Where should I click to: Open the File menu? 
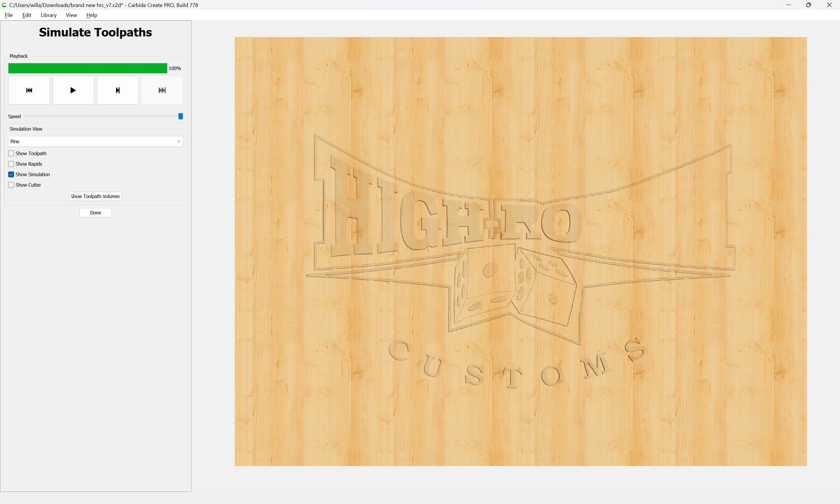(9, 15)
